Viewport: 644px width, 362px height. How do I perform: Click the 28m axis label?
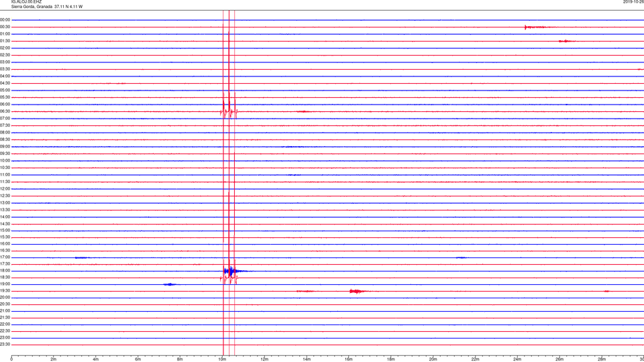602,359
